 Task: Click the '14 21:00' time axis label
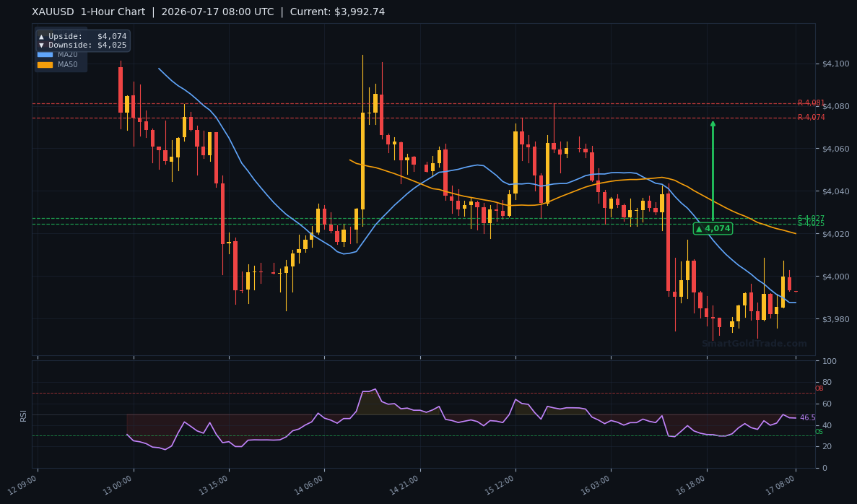click(404, 485)
